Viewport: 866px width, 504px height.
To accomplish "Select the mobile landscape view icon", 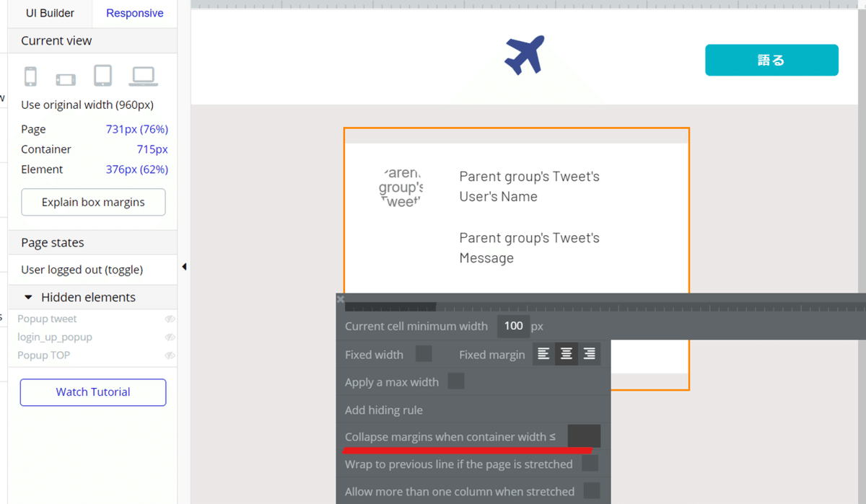I will tap(66, 79).
